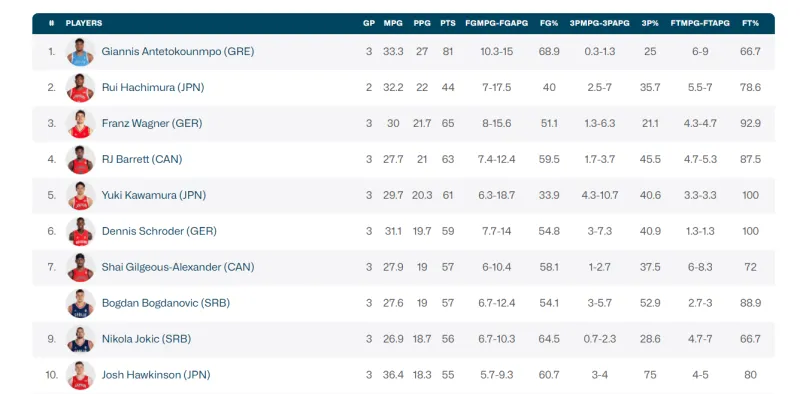Click the 3P% column header
The height and width of the screenshot is (394, 800).
[x=650, y=23]
